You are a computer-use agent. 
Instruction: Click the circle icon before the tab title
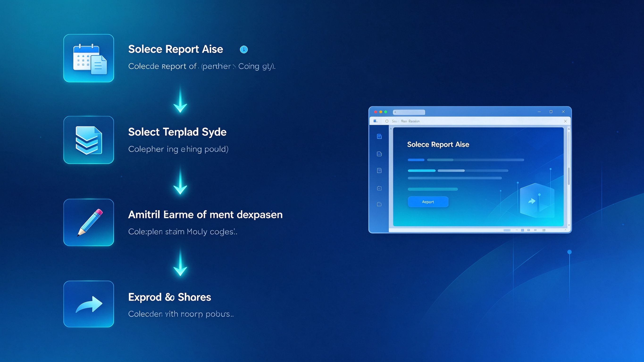pos(387,121)
